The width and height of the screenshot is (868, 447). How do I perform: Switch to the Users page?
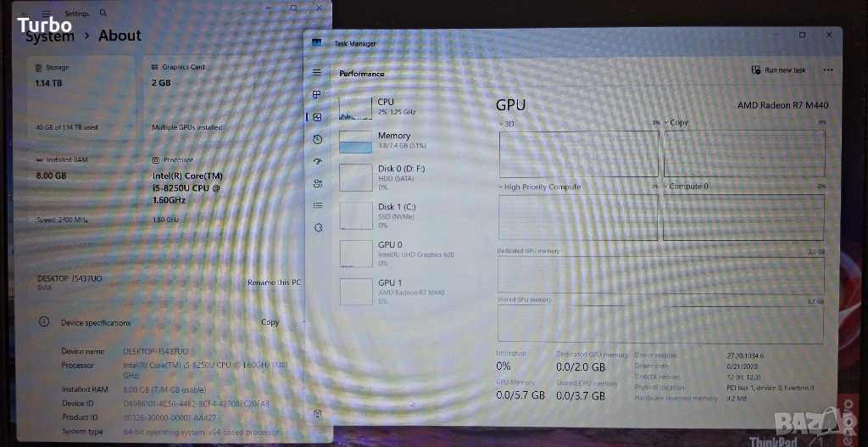(318, 183)
